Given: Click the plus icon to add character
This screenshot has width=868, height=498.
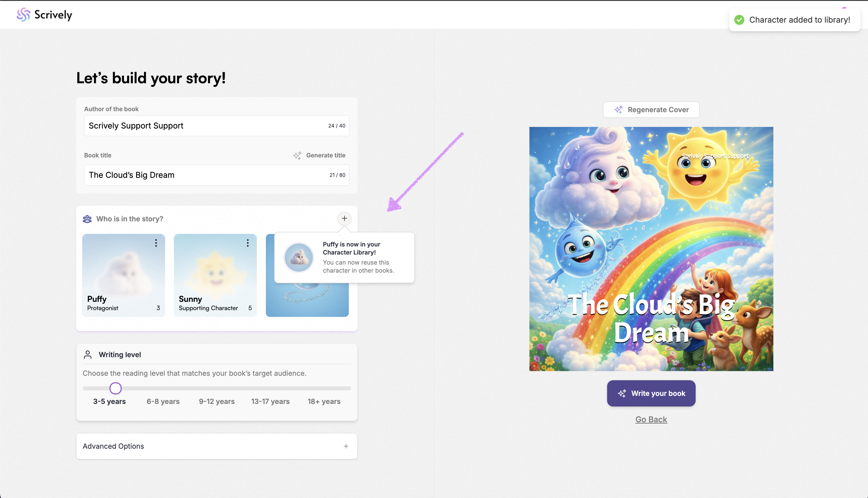Looking at the screenshot, I should tap(344, 218).
